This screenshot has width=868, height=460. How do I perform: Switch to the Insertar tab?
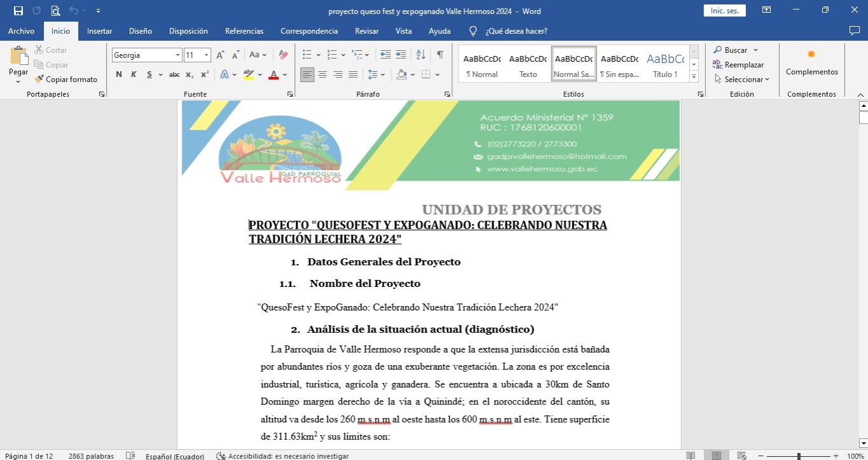point(99,31)
